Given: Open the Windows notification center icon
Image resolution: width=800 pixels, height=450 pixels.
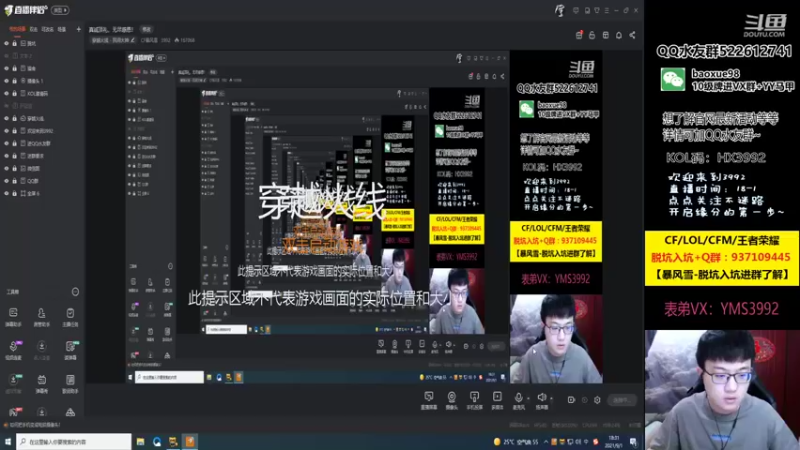Looking at the screenshot, I should click(633, 442).
